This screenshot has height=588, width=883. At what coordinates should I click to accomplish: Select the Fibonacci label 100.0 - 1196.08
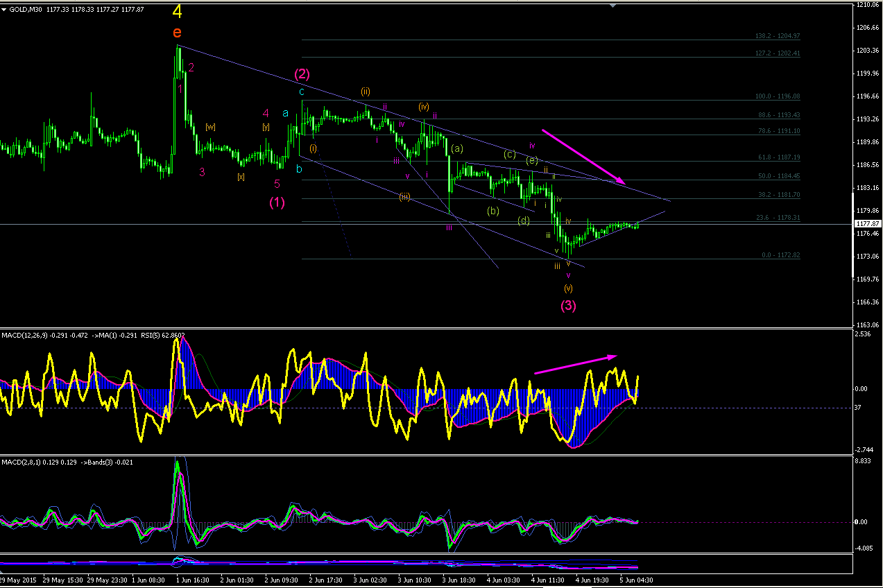(x=778, y=96)
